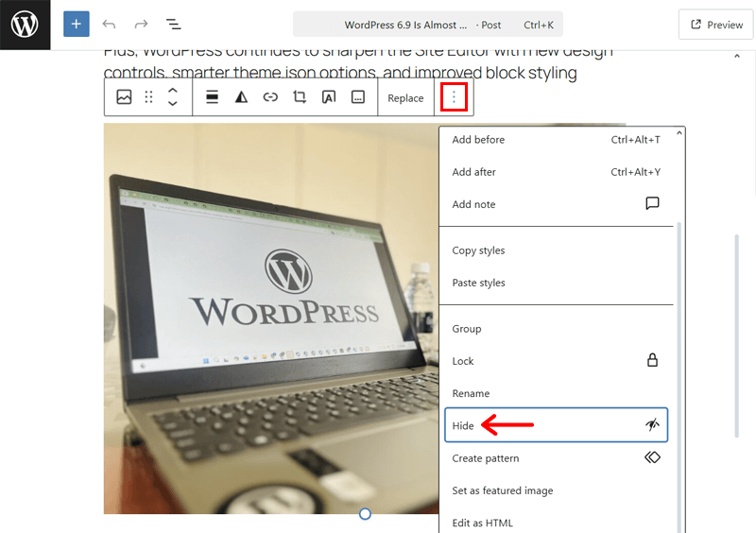Add text over image
Image resolution: width=756 pixels, height=533 pixels.
tap(328, 97)
